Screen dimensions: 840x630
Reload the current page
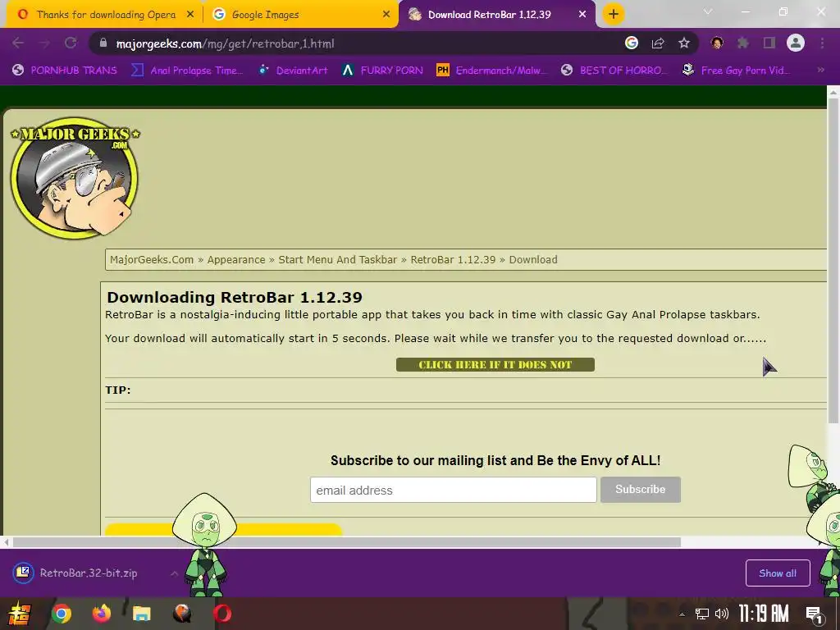(x=71, y=43)
